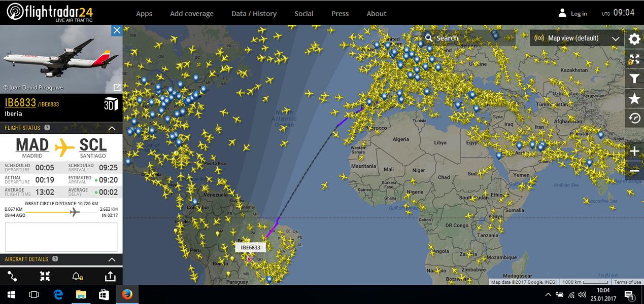Open the Apps menu
The width and height of the screenshot is (644, 304).
click(x=144, y=14)
